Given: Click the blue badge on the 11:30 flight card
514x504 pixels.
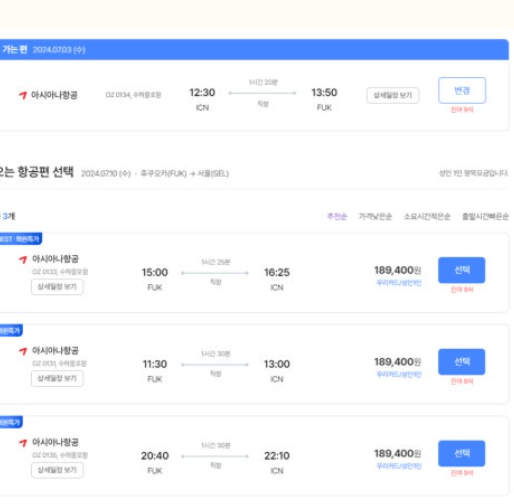Looking at the screenshot, I should (11, 330).
